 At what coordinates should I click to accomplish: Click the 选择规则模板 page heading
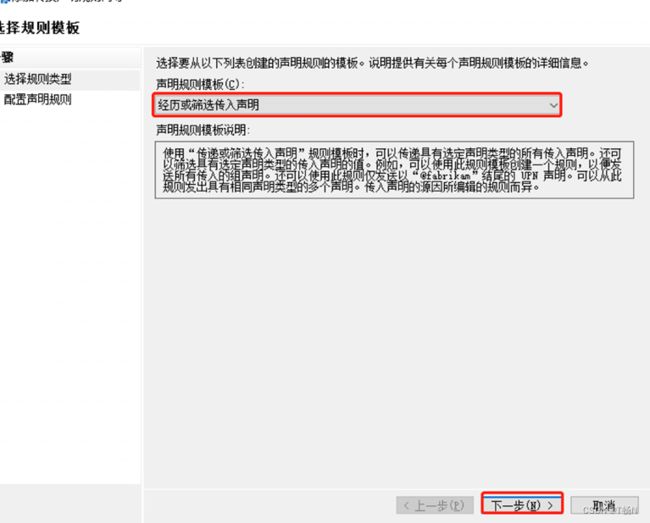click(x=39, y=28)
